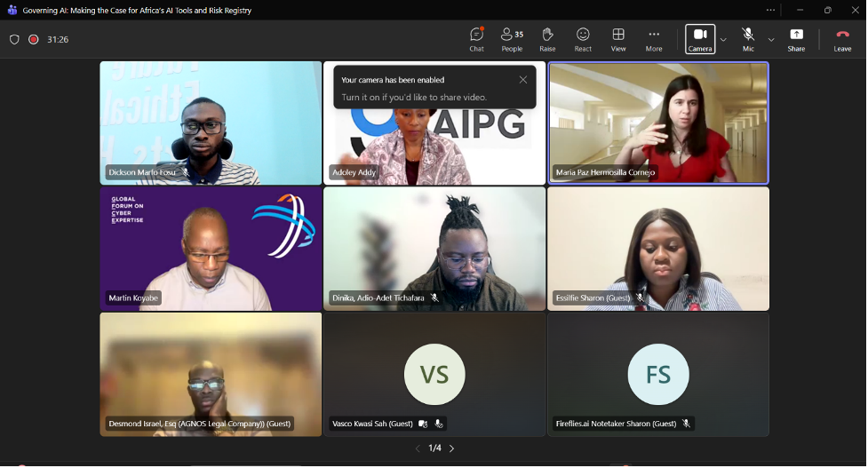Viewport: 868px width, 468px height.
Task: Expand the Mic options dropdown arrow
Action: [771, 40]
